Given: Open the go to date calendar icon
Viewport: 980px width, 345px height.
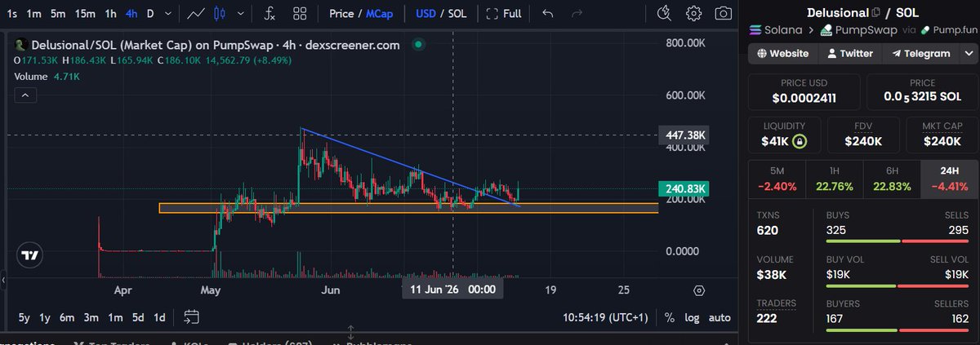Looking at the screenshot, I should click(x=192, y=316).
